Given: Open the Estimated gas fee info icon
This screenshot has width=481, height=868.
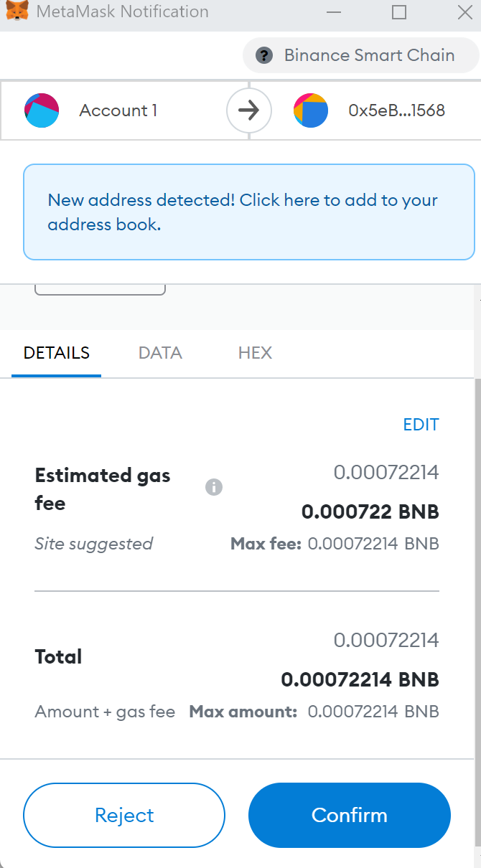Looking at the screenshot, I should [214, 488].
